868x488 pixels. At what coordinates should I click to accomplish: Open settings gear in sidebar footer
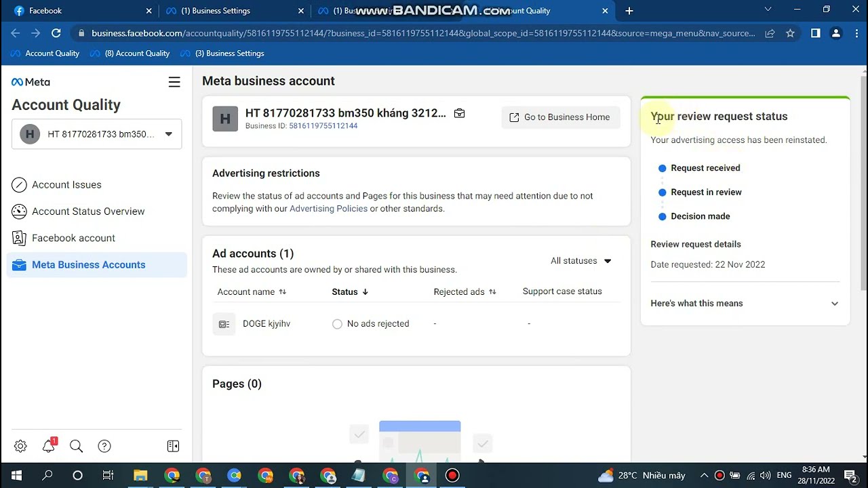pyautogui.click(x=20, y=446)
